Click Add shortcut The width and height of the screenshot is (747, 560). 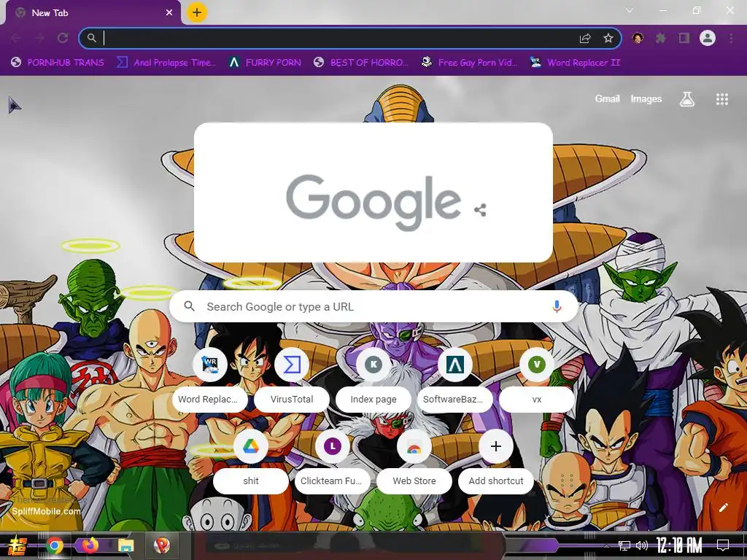[x=496, y=461]
